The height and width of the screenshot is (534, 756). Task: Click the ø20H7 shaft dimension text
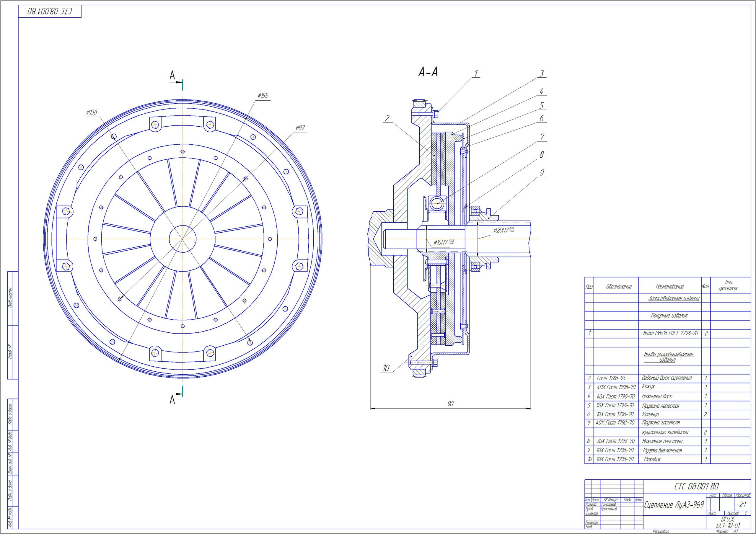(504, 230)
